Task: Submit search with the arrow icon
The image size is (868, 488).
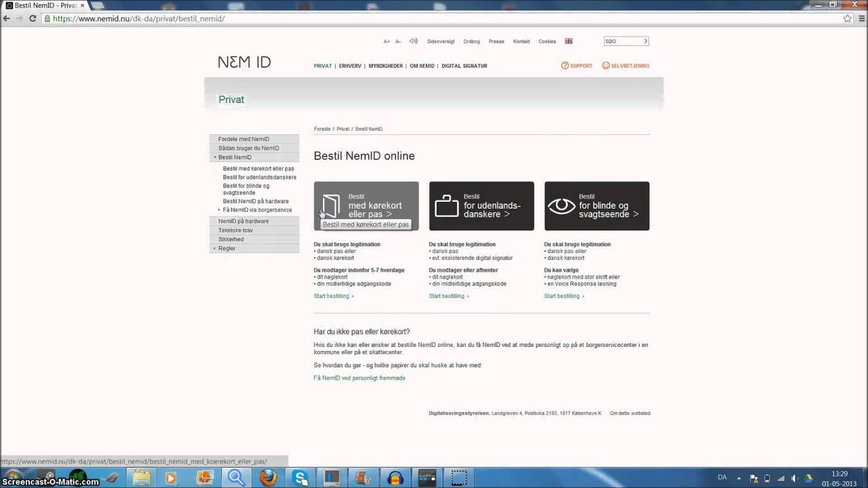Action: pos(646,41)
